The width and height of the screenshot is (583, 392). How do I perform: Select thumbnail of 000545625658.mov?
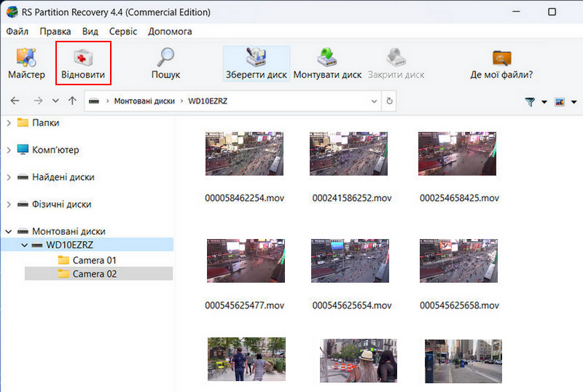458,261
